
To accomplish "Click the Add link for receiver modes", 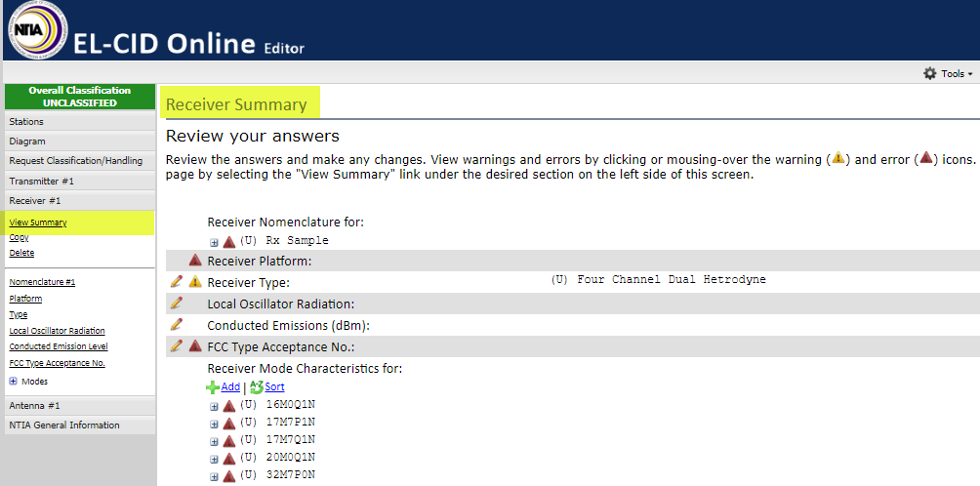I will tap(230, 387).
